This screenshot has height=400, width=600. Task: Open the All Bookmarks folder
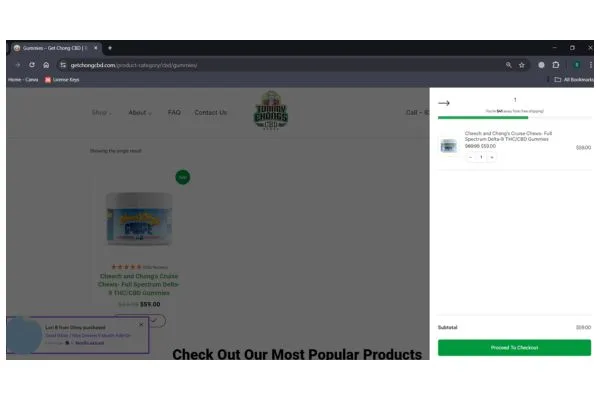[574, 80]
